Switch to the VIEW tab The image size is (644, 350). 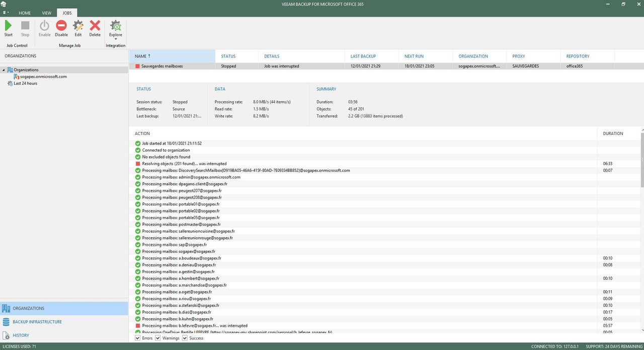(47, 13)
